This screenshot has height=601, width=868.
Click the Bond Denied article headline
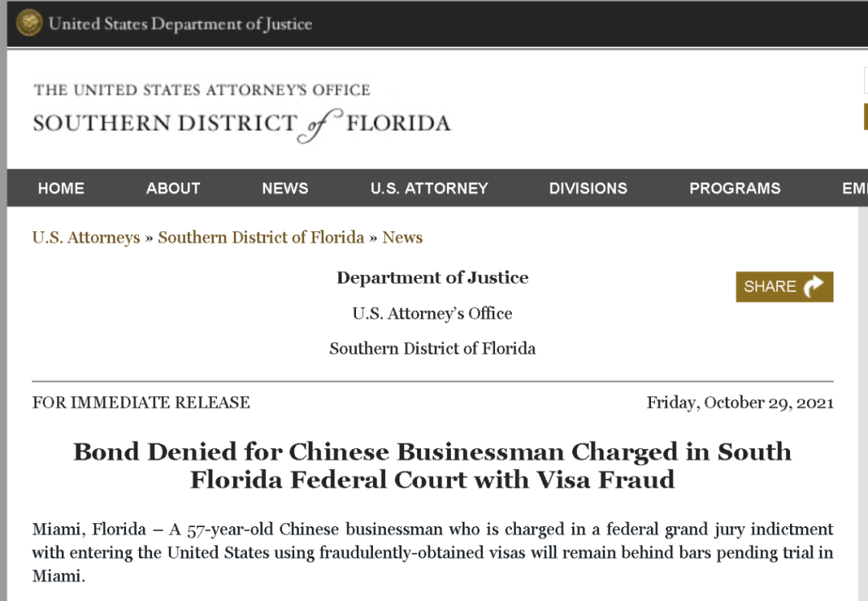coord(432,465)
